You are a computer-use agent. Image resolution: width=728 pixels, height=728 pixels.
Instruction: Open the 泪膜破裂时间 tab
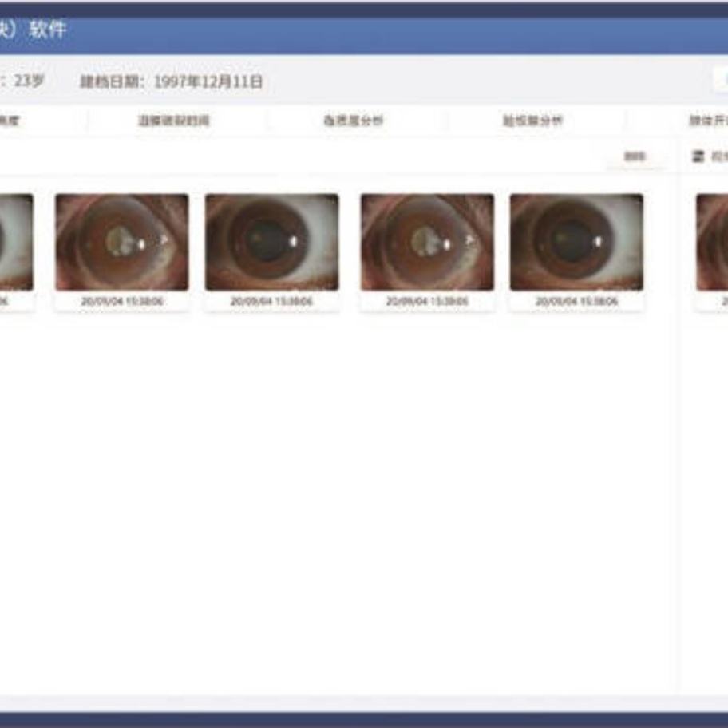[x=174, y=121]
